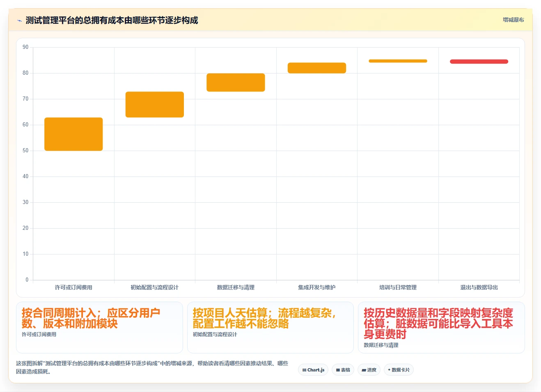Click the lightning icon beside the chart title
The height and width of the screenshot is (392, 541).
pyautogui.click(x=19, y=21)
